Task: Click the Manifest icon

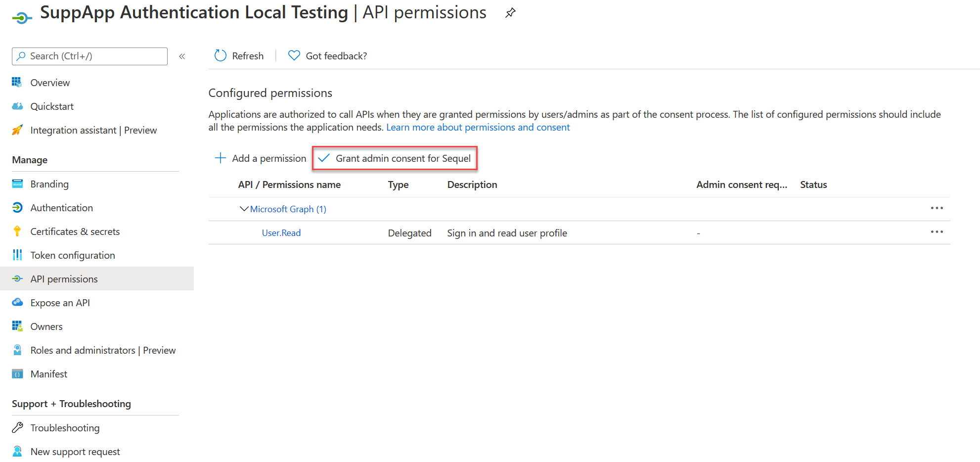Action: pyautogui.click(x=17, y=374)
